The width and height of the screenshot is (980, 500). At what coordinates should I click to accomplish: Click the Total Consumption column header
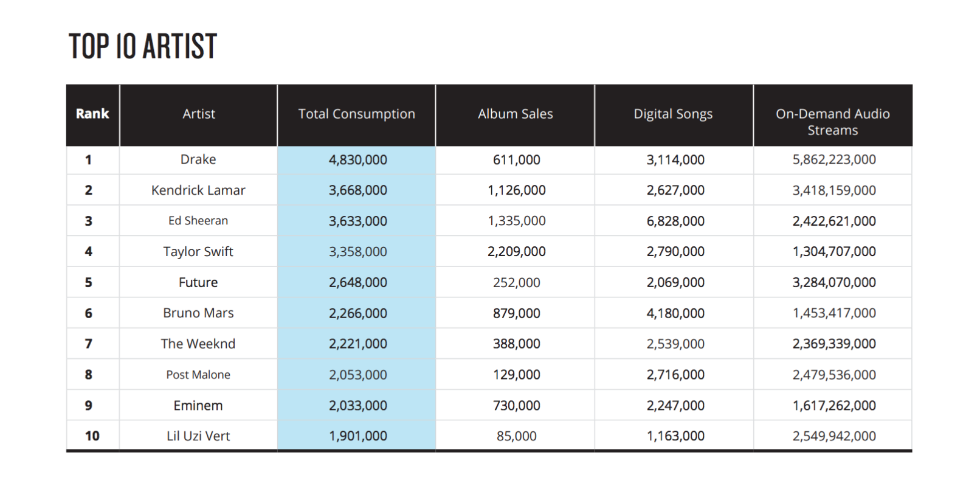point(356,114)
